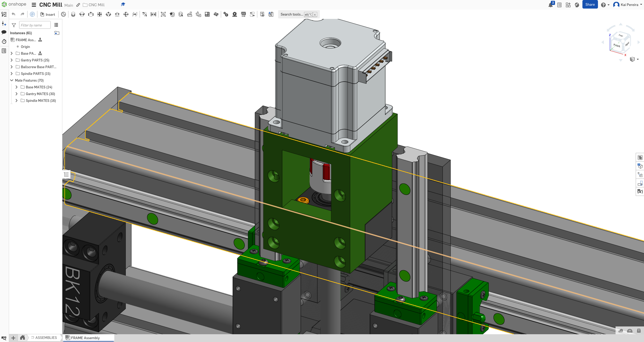
Task: Click into the Search tools field
Action: (x=292, y=14)
